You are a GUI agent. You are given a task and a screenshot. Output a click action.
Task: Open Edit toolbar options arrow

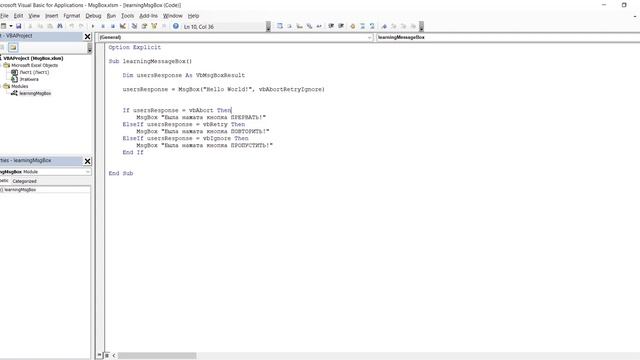[x=421, y=27]
